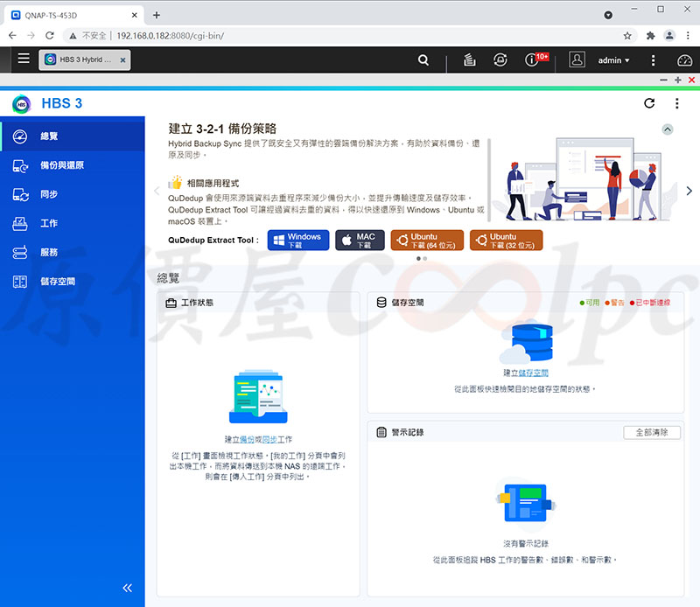Viewport: 700px width, 607px height.
Task: Click the HBS 3 logo icon
Action: pos(21,104)
